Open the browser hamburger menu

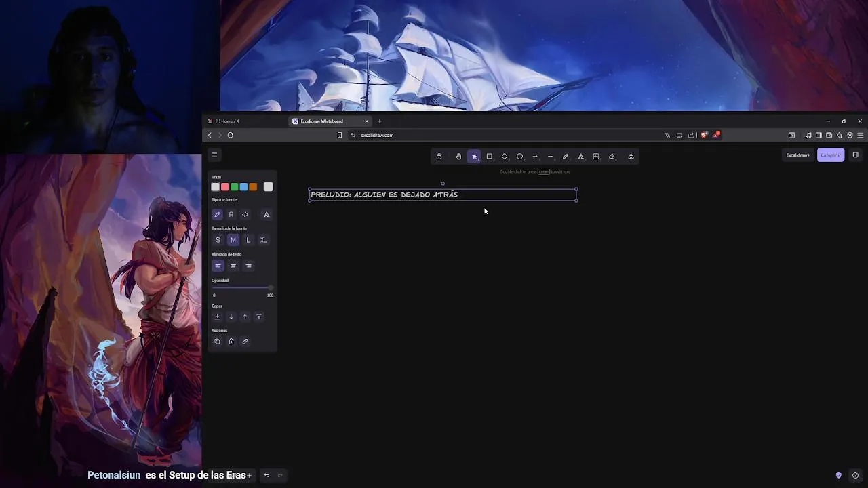[861, 135]
